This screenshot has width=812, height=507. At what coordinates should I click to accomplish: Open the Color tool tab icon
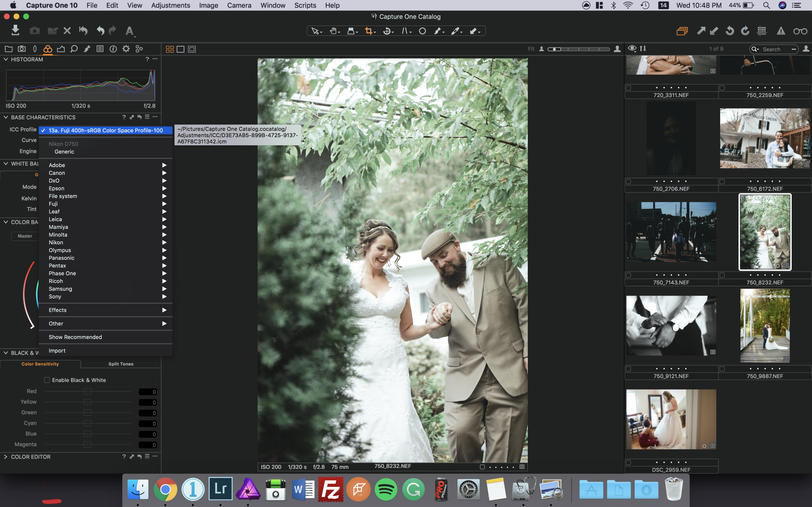[48, 49]
